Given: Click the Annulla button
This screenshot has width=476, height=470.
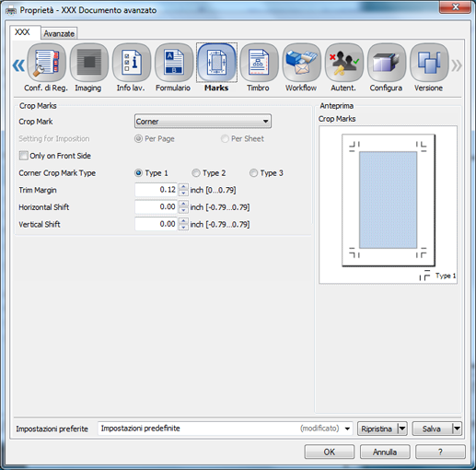Looking at the screenshot, I should point(385,452).
